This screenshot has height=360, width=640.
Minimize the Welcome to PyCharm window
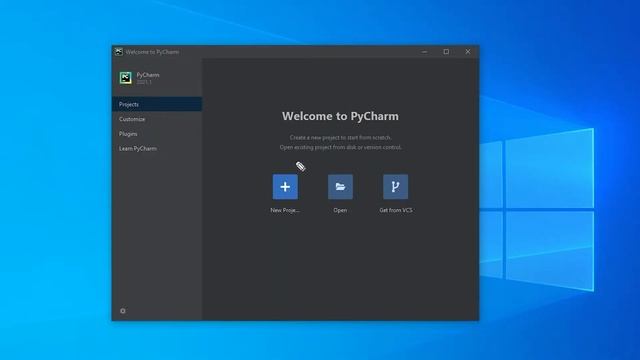[424, 52]
